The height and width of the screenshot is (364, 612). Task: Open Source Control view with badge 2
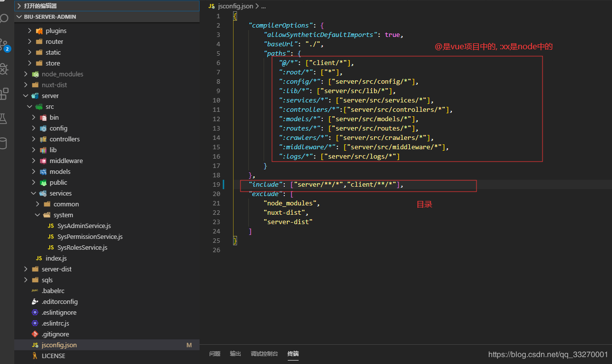point(4,44)
